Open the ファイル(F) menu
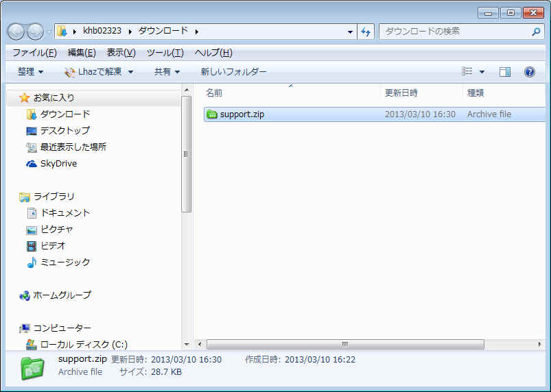Image resolution: width=551 pixels, height=392 pixels. [x=34, y=53]
